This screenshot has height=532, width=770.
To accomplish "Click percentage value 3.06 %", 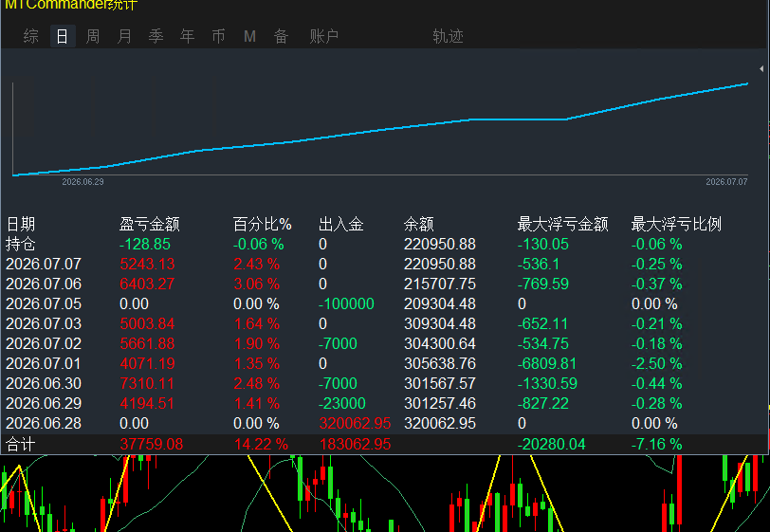I will pyautogui.click(x=257, y=284).
